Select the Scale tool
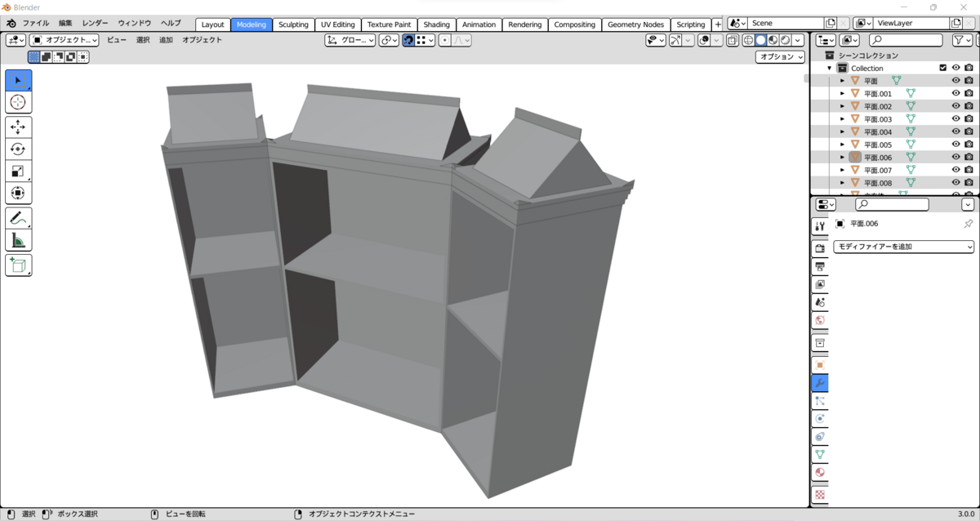Viewport: 980px width, 521px height. click(x=18, y=171)
